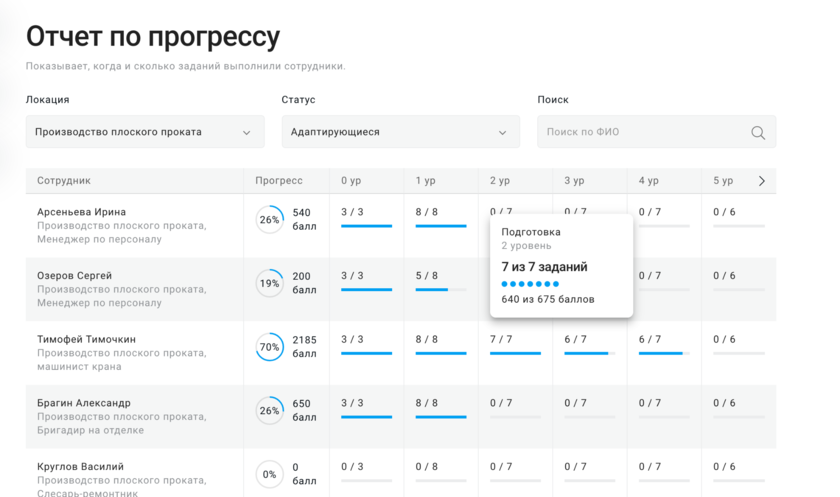Click the 5 ур column header
Viewport: 840px width, 497px height.
pyautogui.click(x=723, y=181)
